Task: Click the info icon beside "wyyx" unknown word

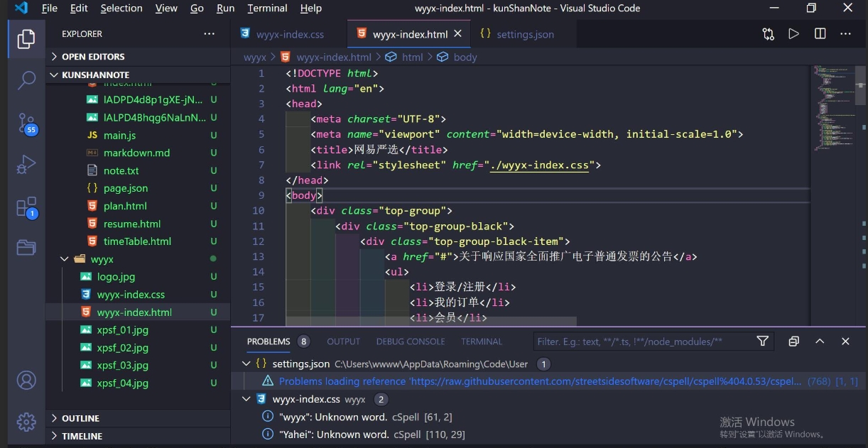Action: pos(268,417)
